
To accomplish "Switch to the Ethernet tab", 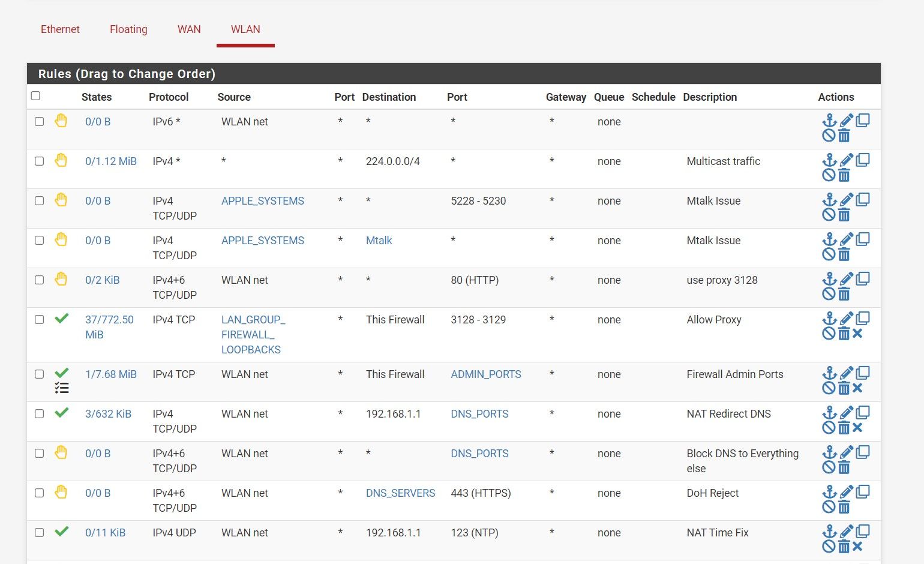I will pyautogui.click(x=60, y=29).
